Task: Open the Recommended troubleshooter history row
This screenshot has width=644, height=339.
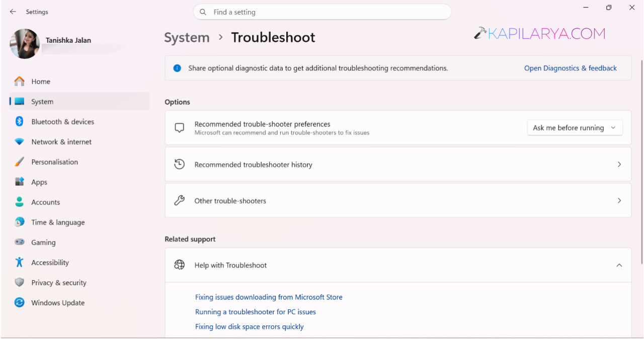Action: [x=398, y=164]
